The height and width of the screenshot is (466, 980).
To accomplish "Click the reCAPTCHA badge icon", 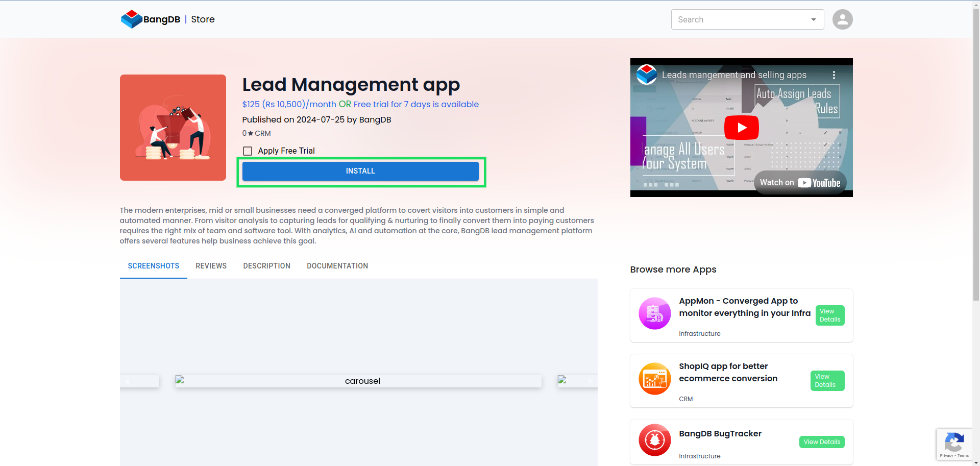I will pyautogui.click(x=954, y=442).
